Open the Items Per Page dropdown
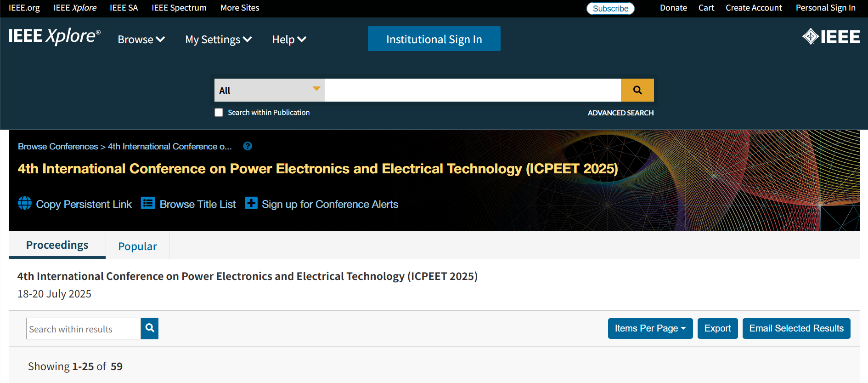The image size is (868, 383). (650, 328)
